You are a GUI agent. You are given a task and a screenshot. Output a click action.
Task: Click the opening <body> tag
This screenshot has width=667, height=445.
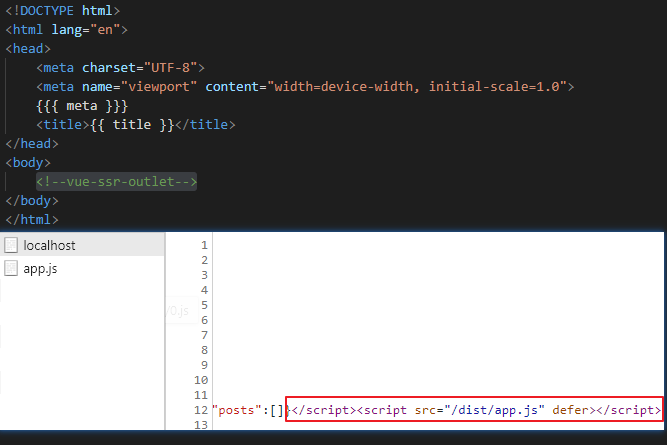click(x=28, y=163)
